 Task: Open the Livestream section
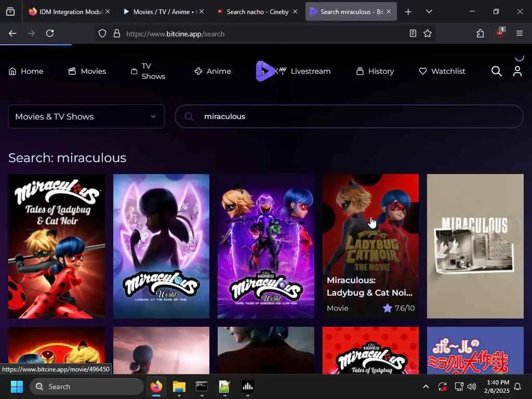304,71
